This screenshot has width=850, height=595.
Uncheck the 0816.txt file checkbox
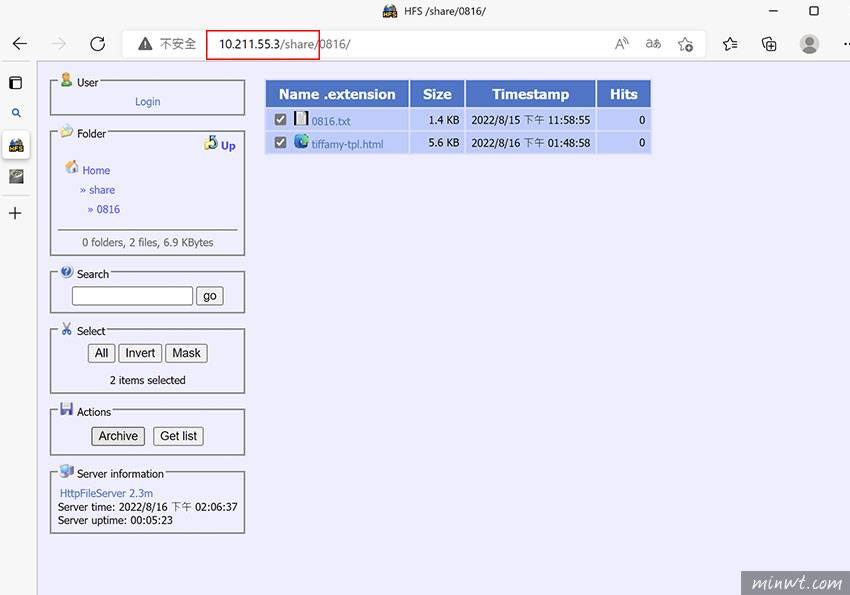[x=280, y=120]
